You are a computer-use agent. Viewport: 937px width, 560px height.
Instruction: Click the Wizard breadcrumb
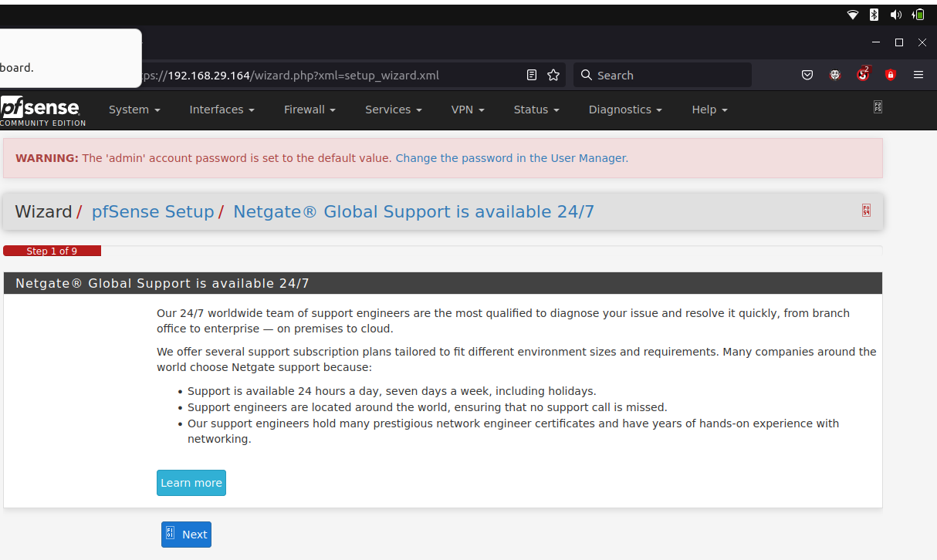[x=43, y=211]
